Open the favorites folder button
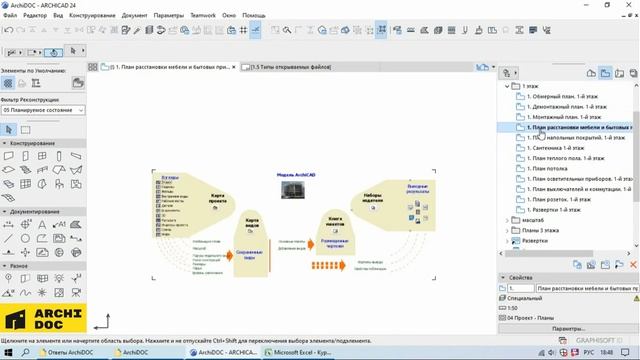 click(78, 83)
